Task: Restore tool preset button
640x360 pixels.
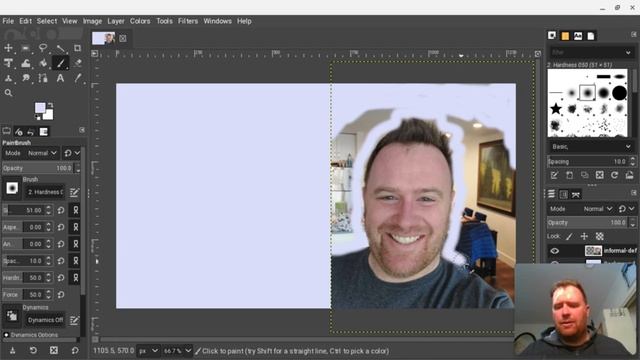Action: 33,350
